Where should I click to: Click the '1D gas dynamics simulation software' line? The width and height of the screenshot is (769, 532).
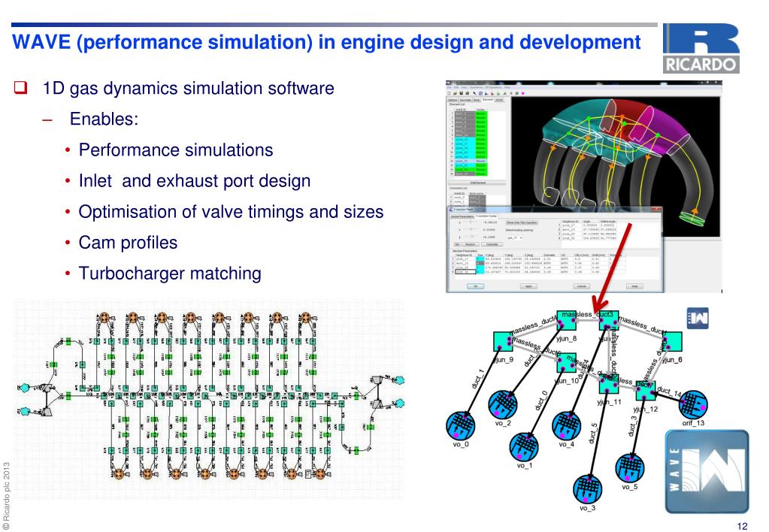click(x=189, y=88)
